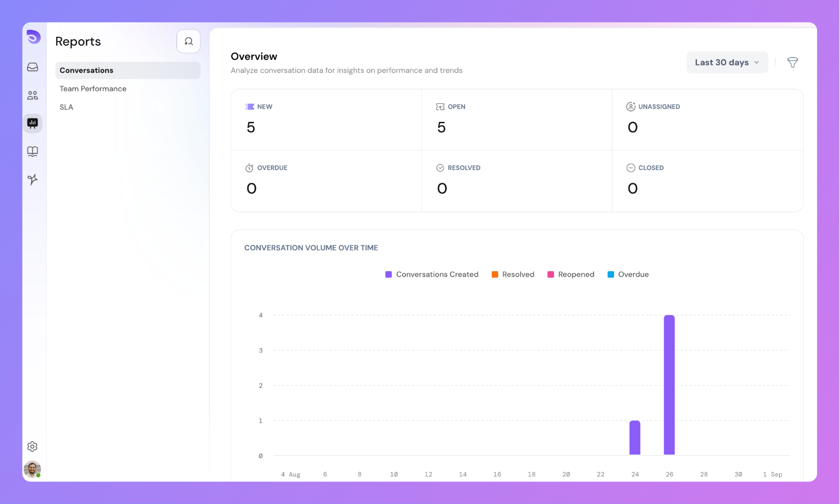The width and height of the screenshot is (840, 504).
Task: Select Conversations report in sidebar
Action: click(x=127, y=70)
